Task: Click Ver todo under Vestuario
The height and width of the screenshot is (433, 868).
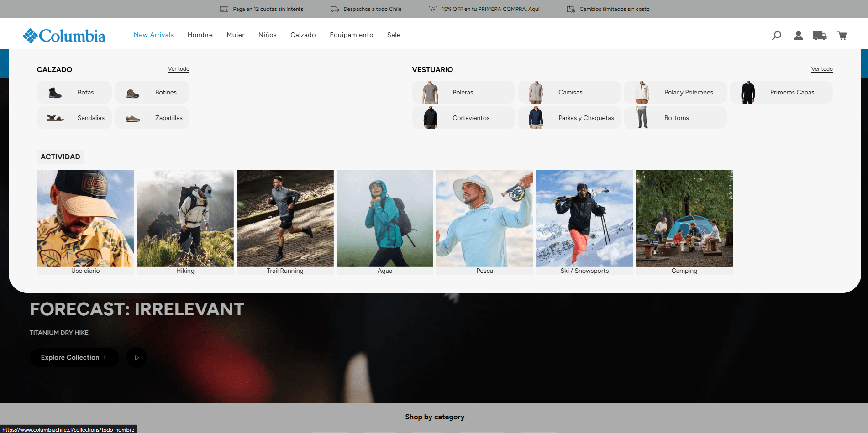Action: 822,69
